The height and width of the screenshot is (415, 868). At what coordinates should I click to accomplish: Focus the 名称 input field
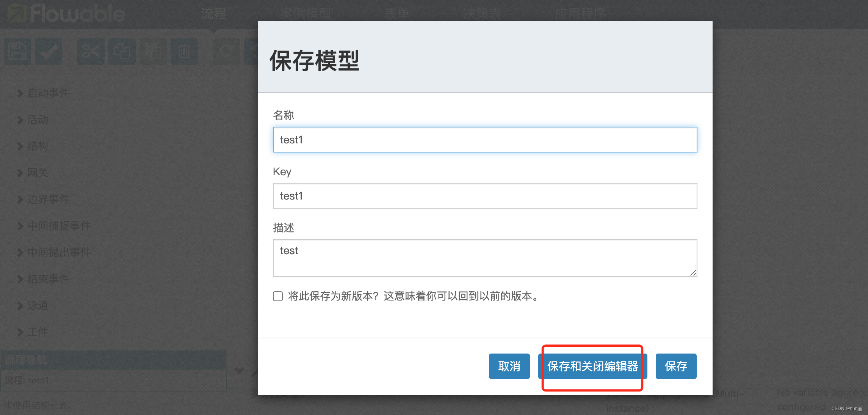coord(485,140)
